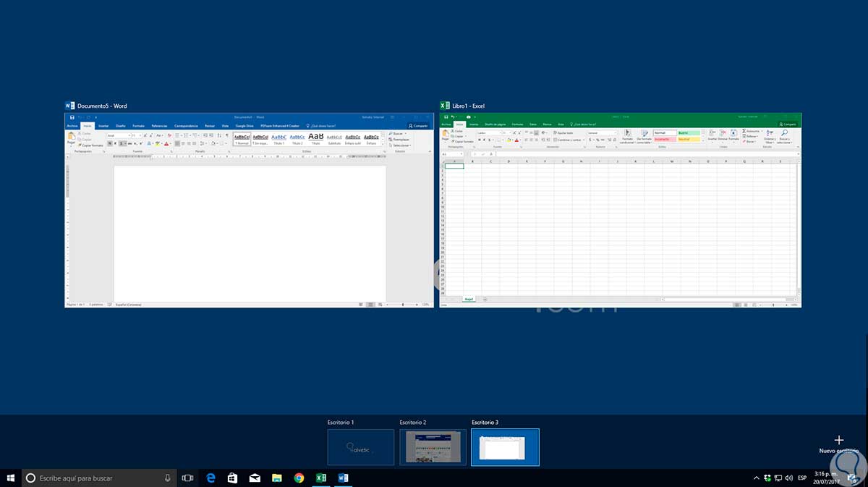Apply the Bueno cell style in Excel
Image resolution: width=868 pixels, height=487 pixels.
689,133
